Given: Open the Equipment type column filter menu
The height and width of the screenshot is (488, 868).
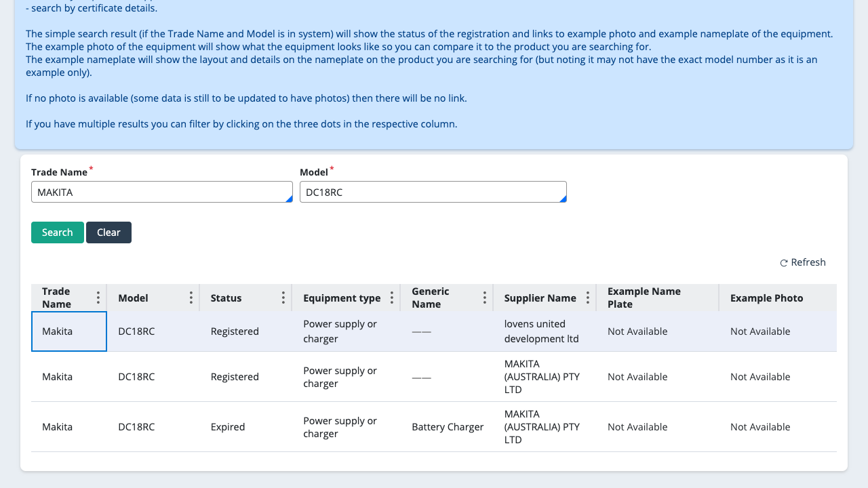Looking at the screenshot, I should click(x=392, y=297).
